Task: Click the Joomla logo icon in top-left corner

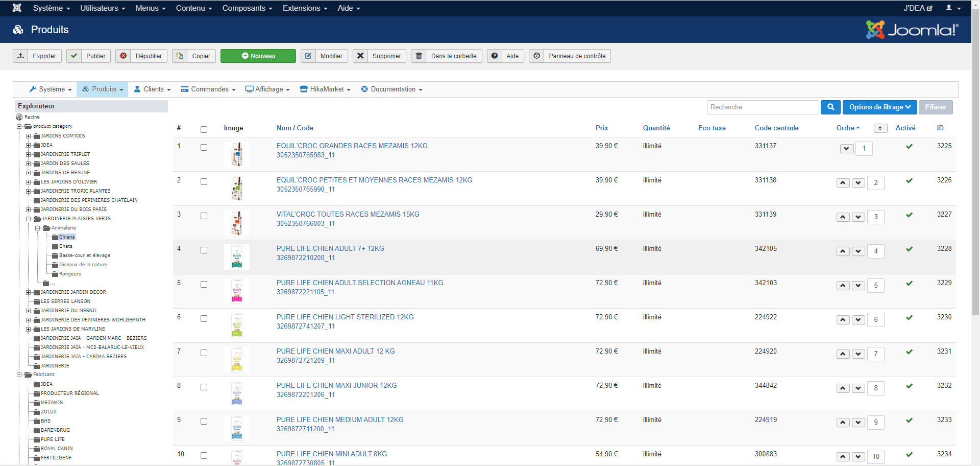Action: (17, 8)
